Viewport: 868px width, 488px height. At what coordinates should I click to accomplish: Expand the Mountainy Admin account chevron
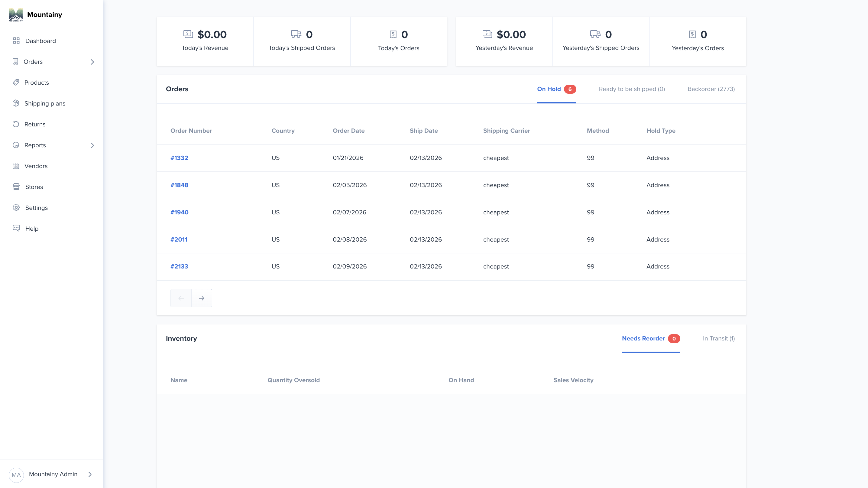[90, 474]
